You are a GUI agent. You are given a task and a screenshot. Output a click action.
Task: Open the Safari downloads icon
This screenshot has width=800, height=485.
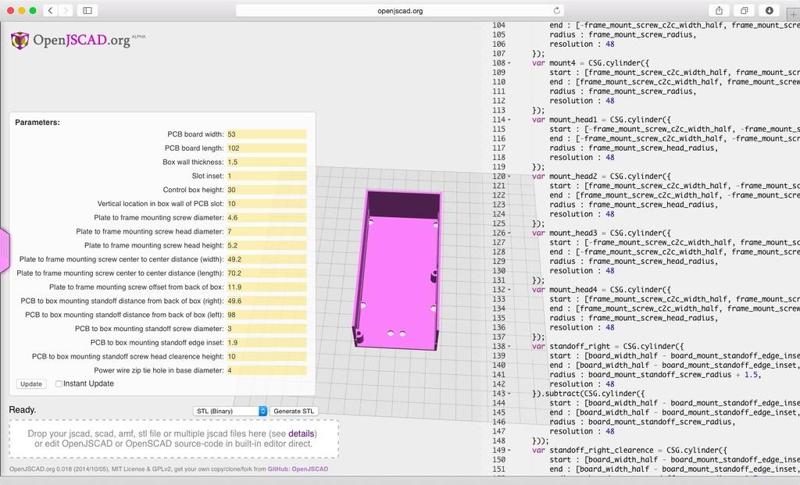tap(770, 10)
